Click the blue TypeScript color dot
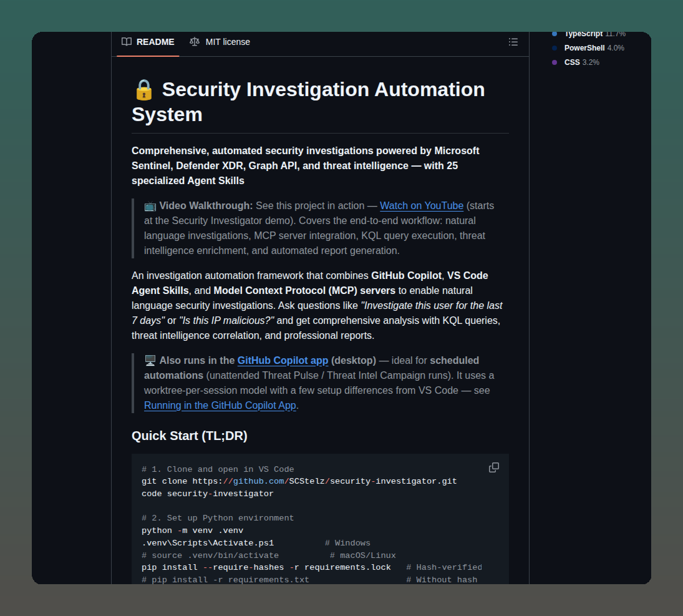This screenshot has height=616, width=683. 555,34
